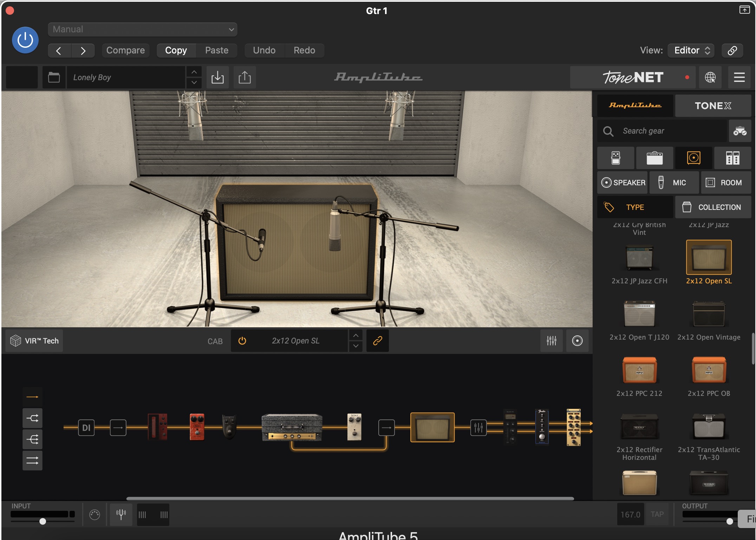Toggle the amp-cab link chain icon
756x540 pixels.
[x=377, y=341]
